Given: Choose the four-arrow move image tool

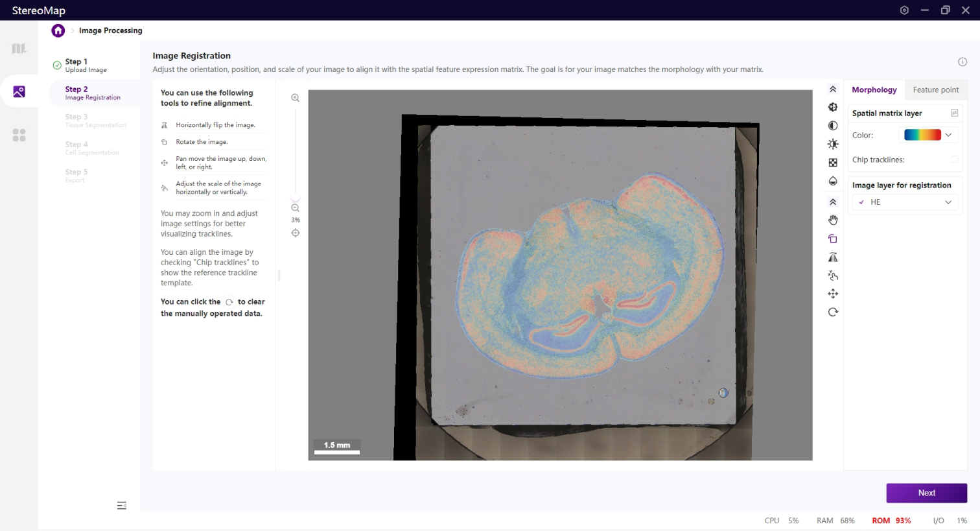Looking at the screenshot, I should (x=833, y=294).
